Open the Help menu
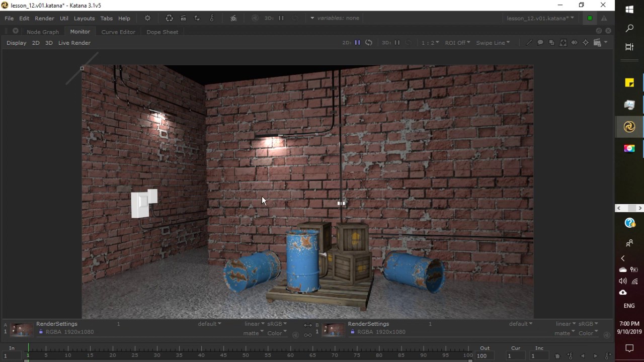The width and height of the screenshot is (644, 362). coord(124,18)
